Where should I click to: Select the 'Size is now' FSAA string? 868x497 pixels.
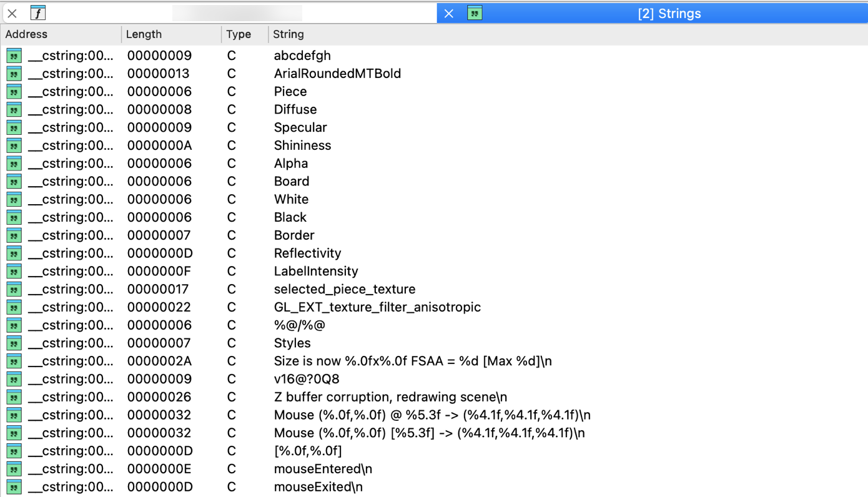click(x=412, y=362)
